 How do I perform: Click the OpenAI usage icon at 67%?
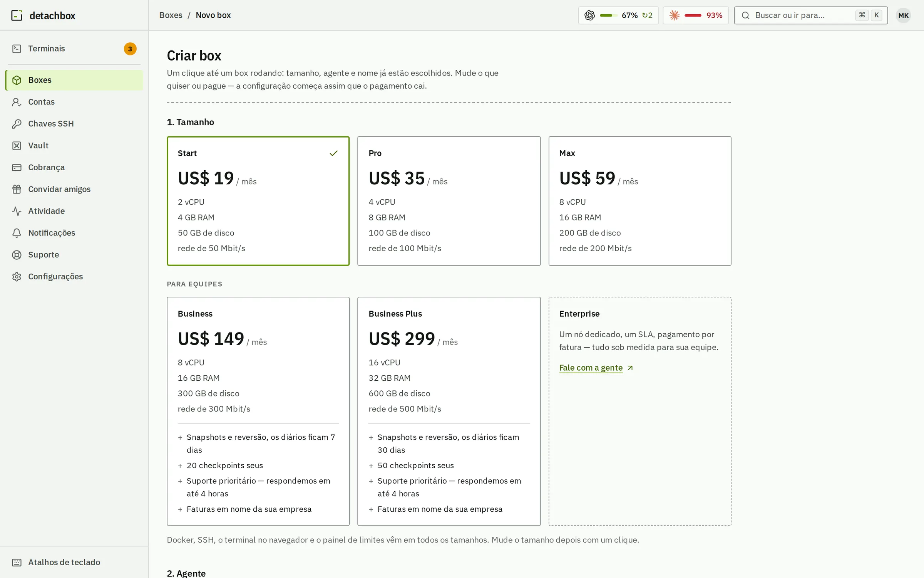click(x=589, y=15)
